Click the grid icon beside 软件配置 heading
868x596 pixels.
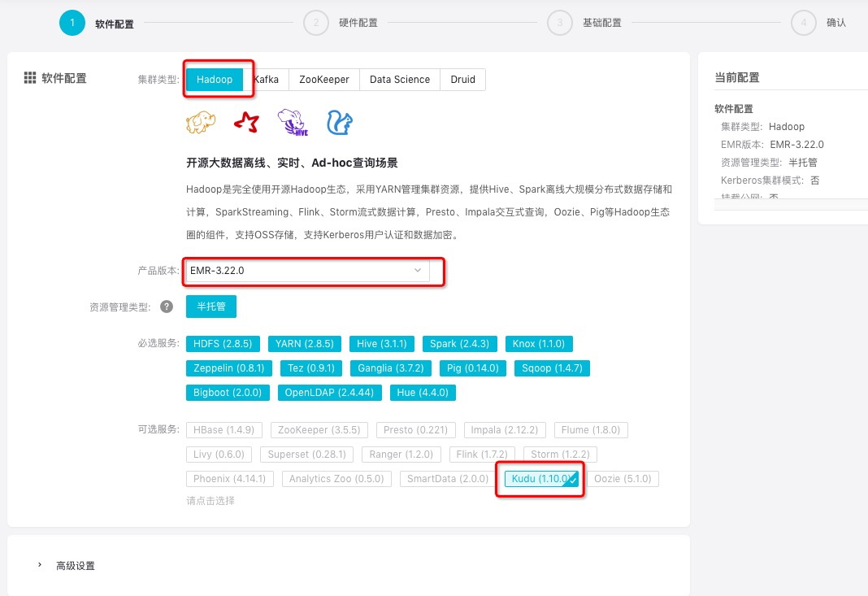tap(30, 77)
